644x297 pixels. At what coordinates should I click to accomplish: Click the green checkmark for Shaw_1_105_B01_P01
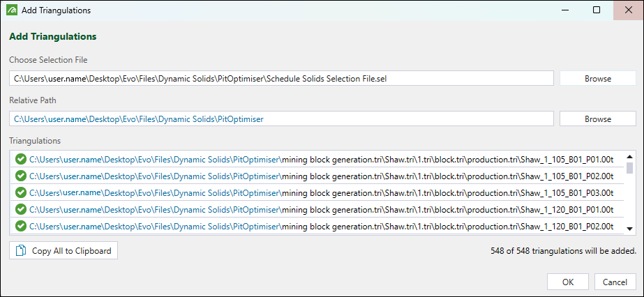(x=20, y=159)
